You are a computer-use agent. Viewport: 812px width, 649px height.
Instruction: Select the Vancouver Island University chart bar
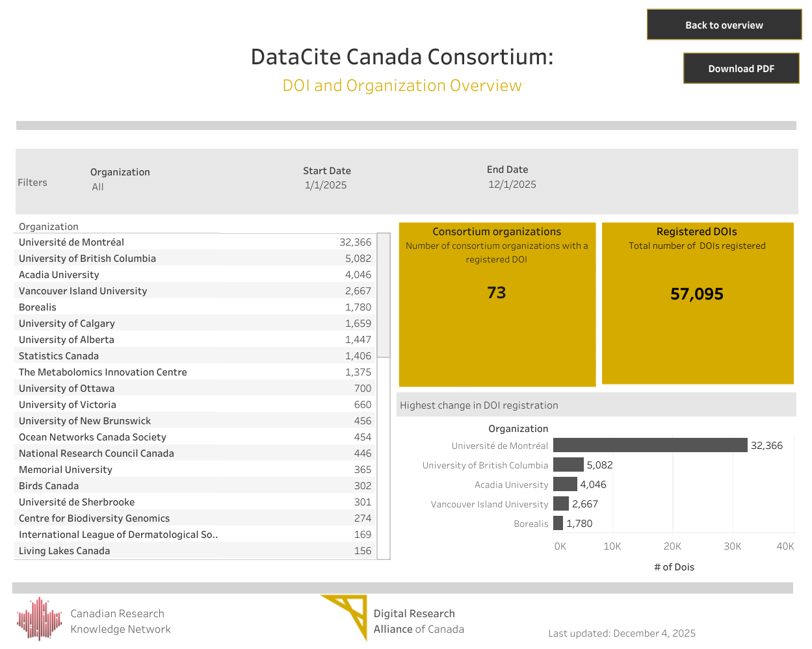pos(561,504)
